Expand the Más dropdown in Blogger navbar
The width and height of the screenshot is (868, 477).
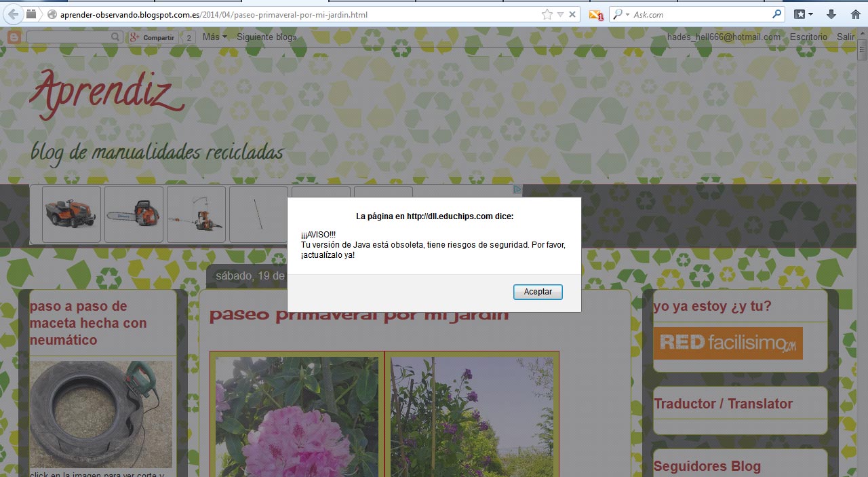pos(215,37)
